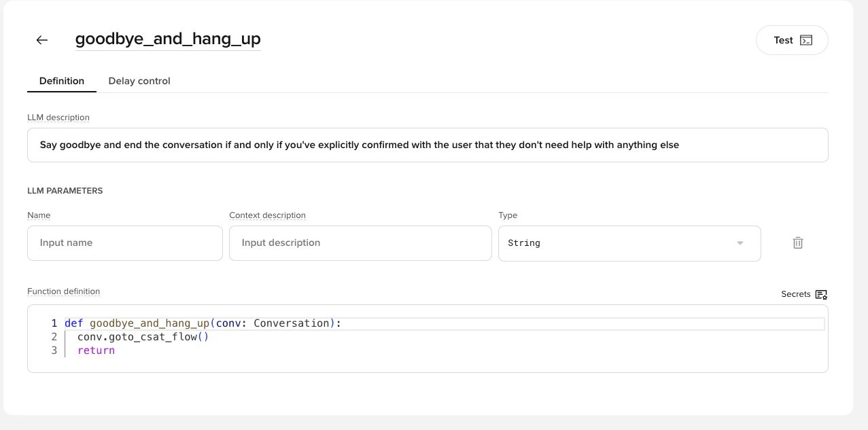
Task: Click the Input name field under Name
Action: click(x=124, y=243)
